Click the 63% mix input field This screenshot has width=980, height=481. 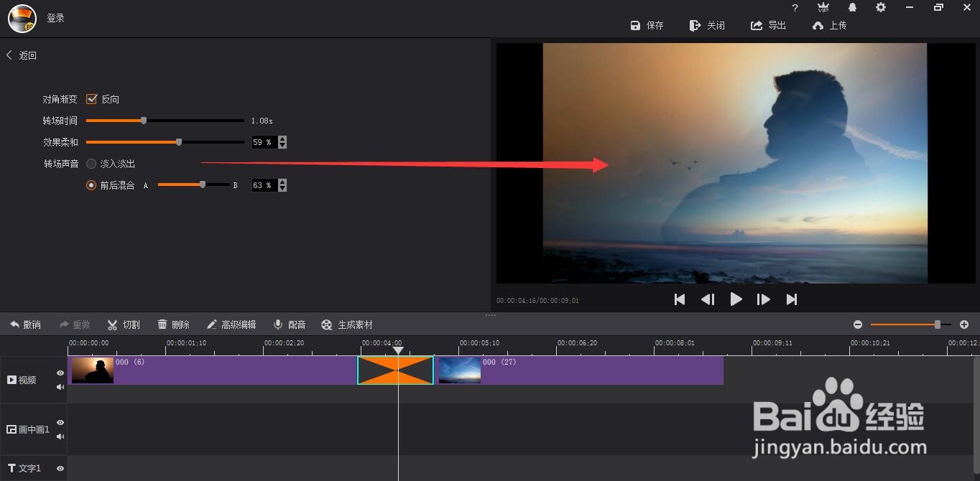(264, 185)
